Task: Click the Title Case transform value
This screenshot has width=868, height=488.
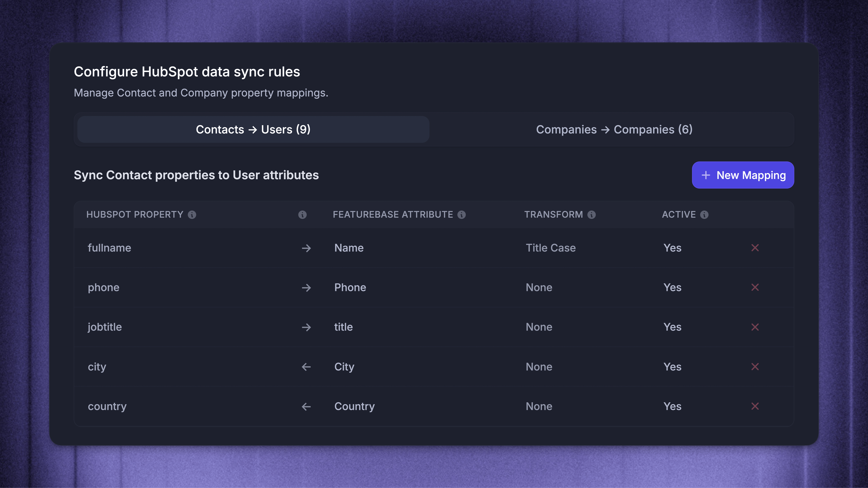Action: pos(551,248)
